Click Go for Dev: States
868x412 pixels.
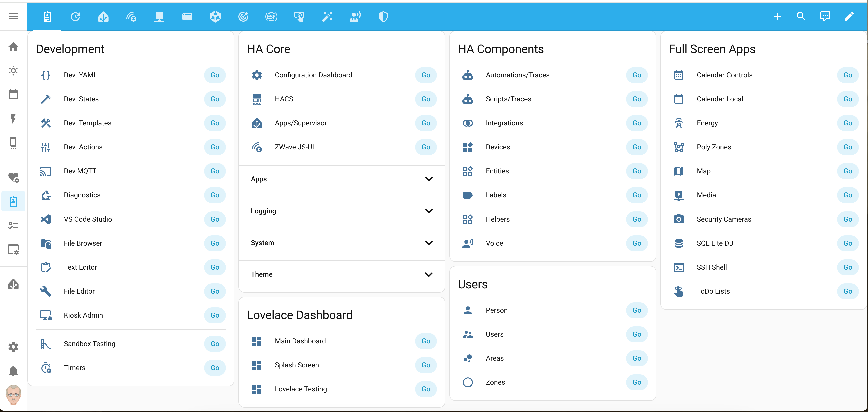tap(215, 99)
